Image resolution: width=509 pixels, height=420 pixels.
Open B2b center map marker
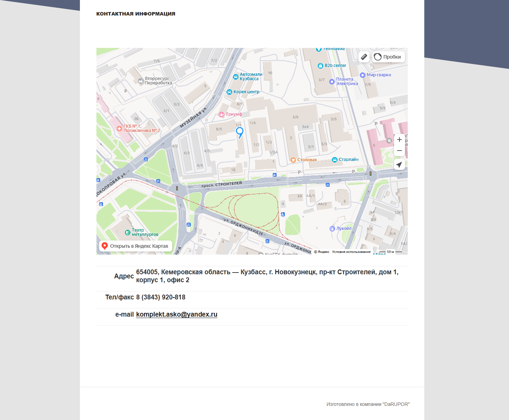pyautogui.click(x=320, y=65)
